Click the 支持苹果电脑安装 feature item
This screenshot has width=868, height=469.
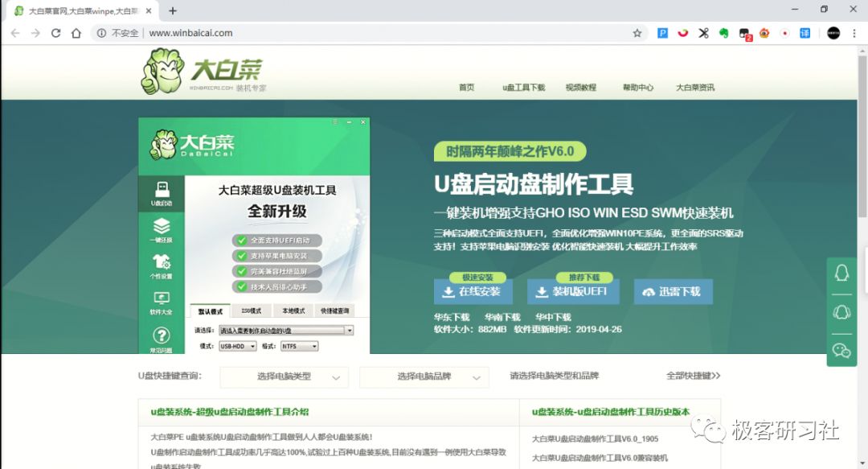coord(277,256)
